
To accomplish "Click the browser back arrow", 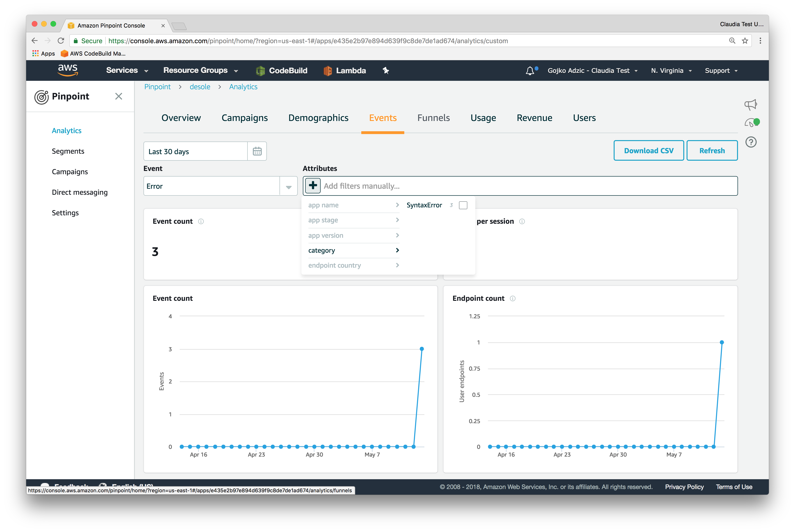I will click(35, 41).
